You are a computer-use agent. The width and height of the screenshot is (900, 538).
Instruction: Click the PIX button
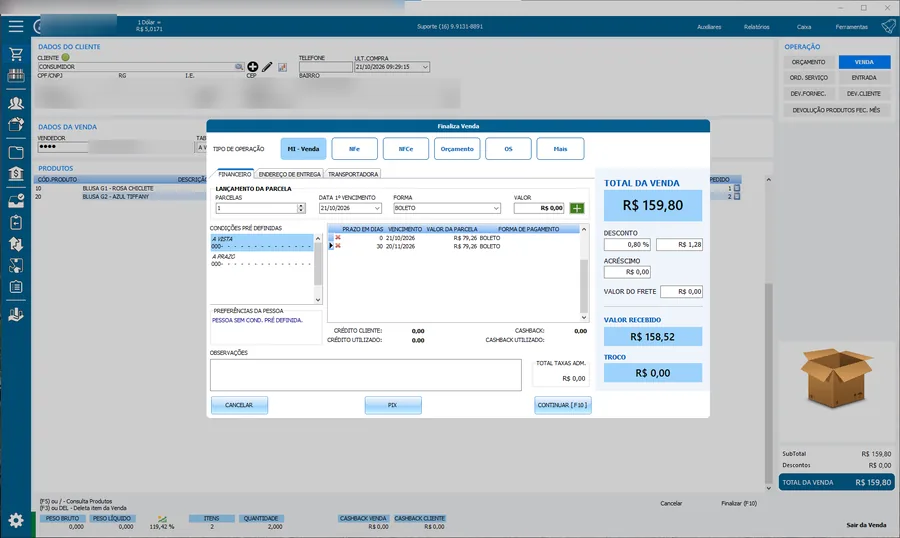[x=393, y=405]
